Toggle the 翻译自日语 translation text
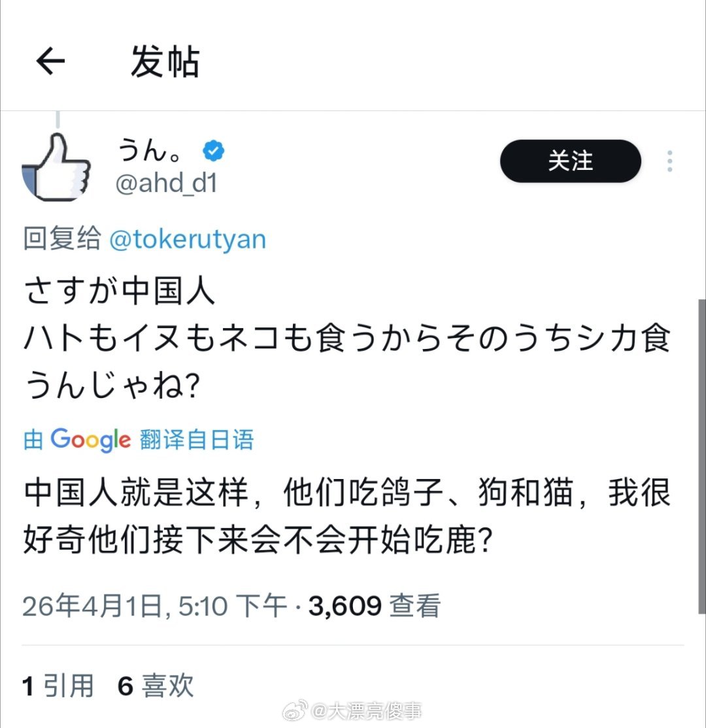 coord(197,440)
